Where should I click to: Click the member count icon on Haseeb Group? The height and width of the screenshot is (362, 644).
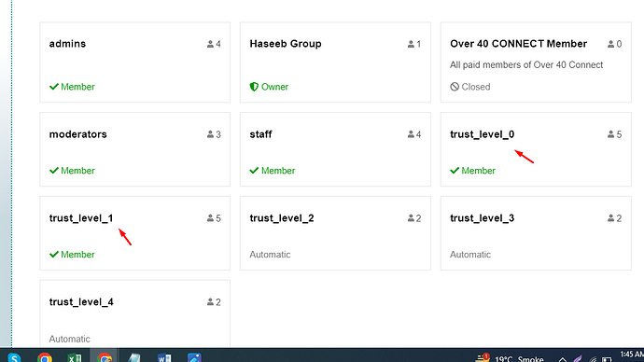pos(411,44)
